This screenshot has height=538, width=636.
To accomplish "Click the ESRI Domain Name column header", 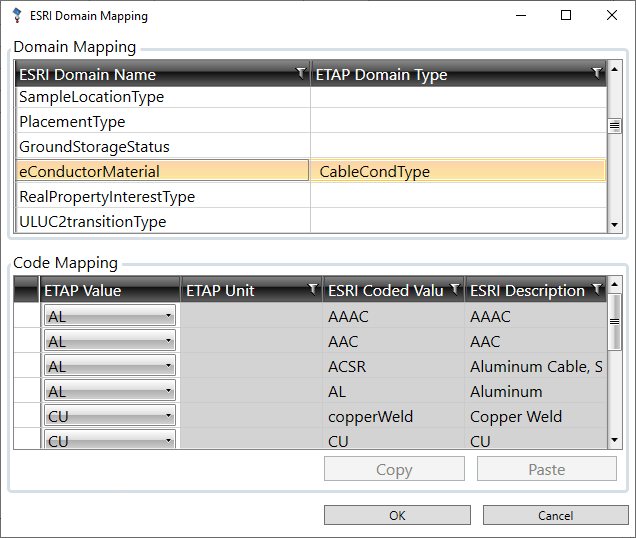I will tap(163, 74).
